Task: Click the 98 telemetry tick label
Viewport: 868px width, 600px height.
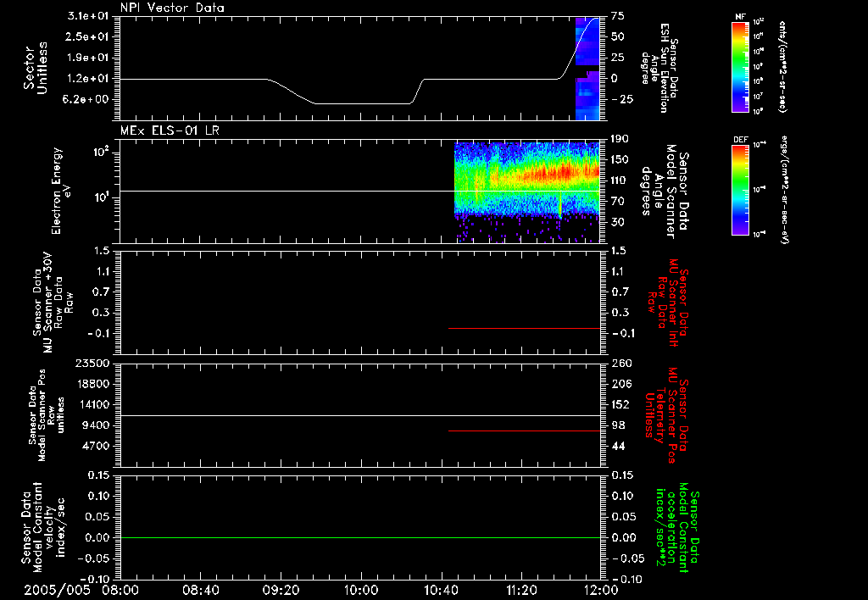Action: click(x=618, y=425)
